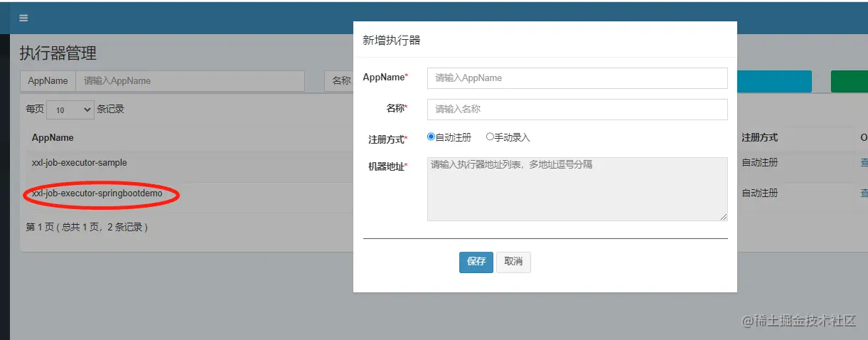Click the xxl-job-executor-sample row text
Screen dimensions: 868x340
pos(80,163)
